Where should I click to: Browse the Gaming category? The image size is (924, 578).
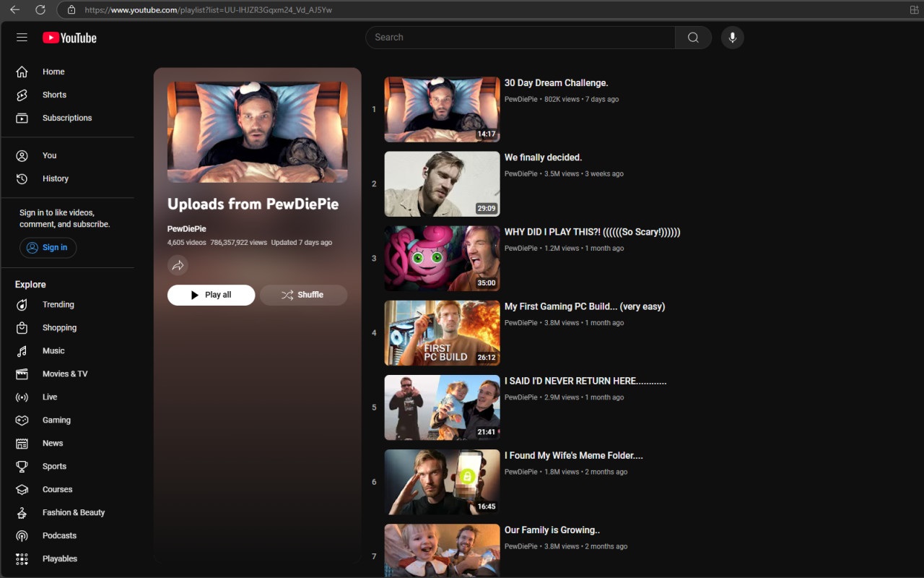(x=56, y=420)
